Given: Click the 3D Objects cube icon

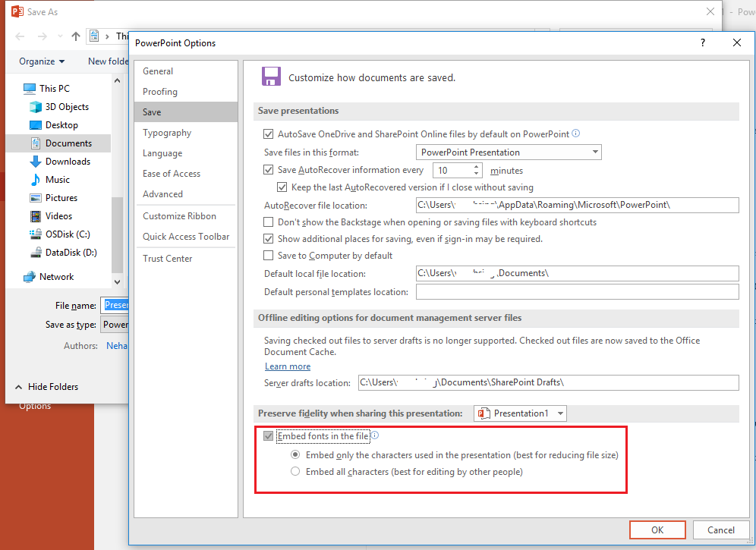Looking at the screenshot, I should click(36, 106).
